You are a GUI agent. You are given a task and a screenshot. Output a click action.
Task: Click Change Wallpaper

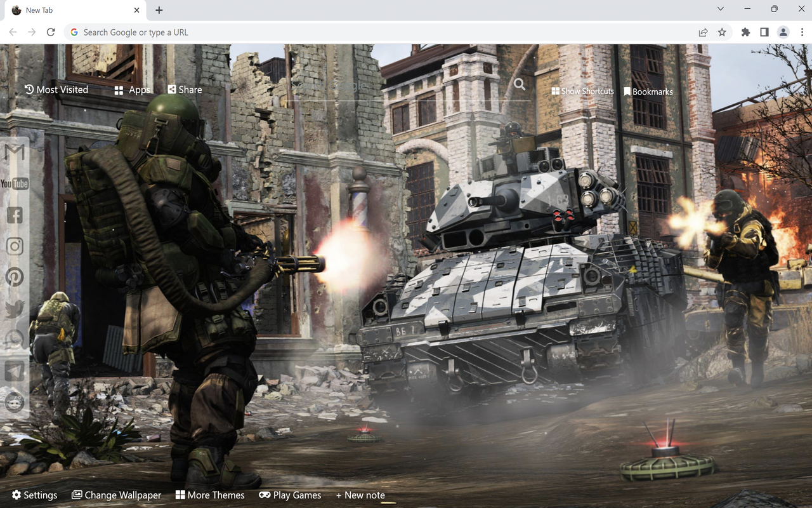pos(116,495)
